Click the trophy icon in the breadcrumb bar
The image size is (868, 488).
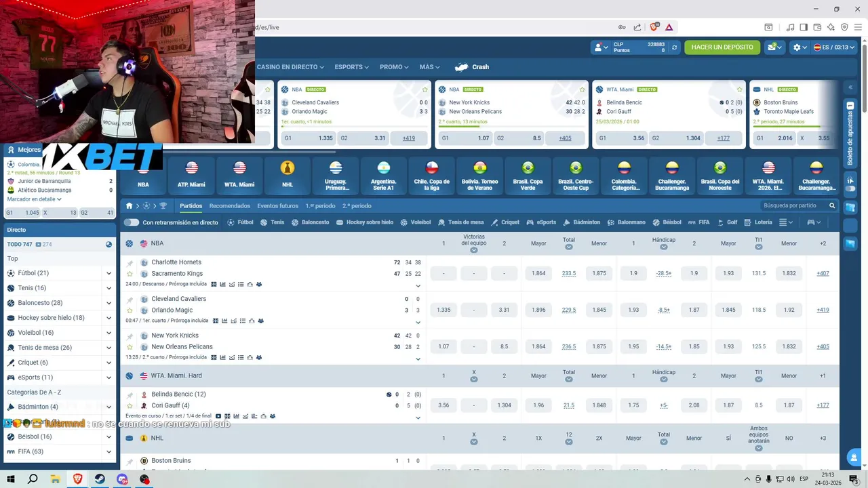(x=163, y=205)
